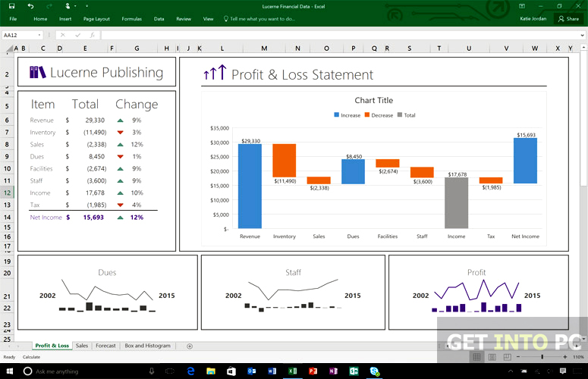Open the Insert ribbon tab
This screenshot has width=588, height=379.
[x=65, y=19]
